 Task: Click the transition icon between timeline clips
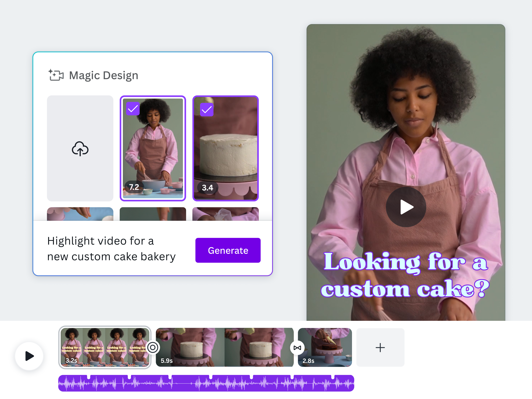point(297,347)
